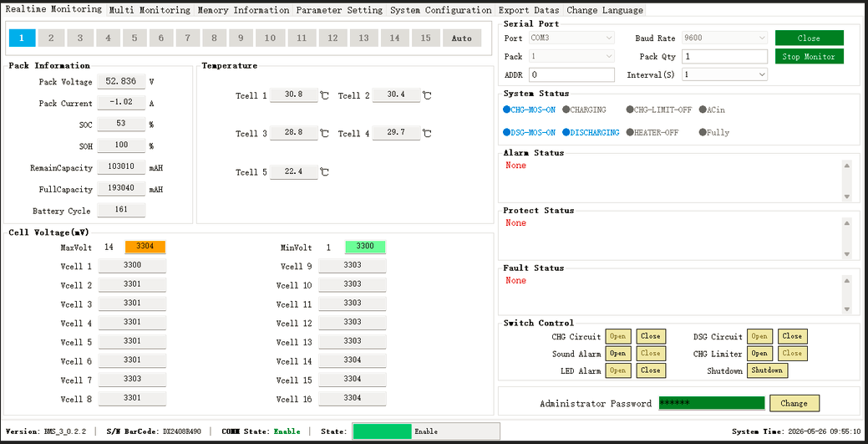Go to Parameter Setting tab
Image resolution: width=868 pixels, height=444 pixels.
click(339, 10)
